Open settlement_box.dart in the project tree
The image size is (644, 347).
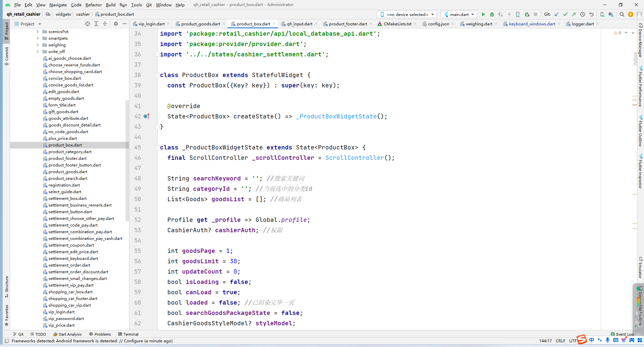(67, 199)
